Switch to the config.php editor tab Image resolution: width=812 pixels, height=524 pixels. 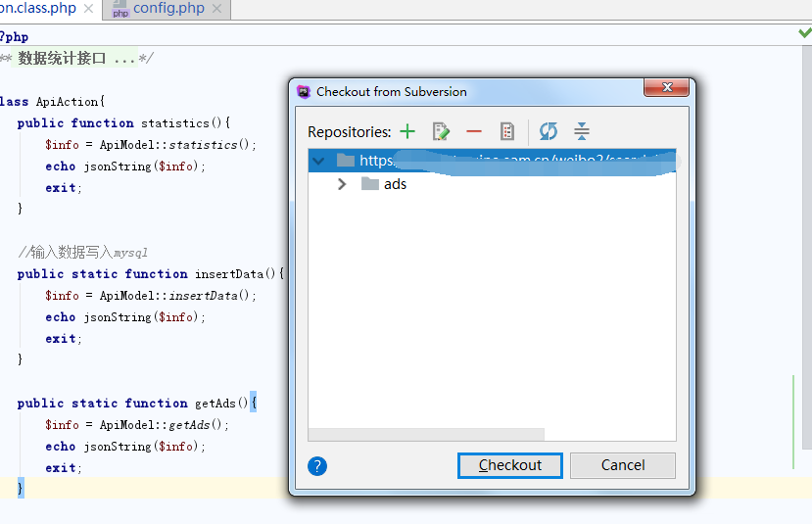(x=168, y=9)
